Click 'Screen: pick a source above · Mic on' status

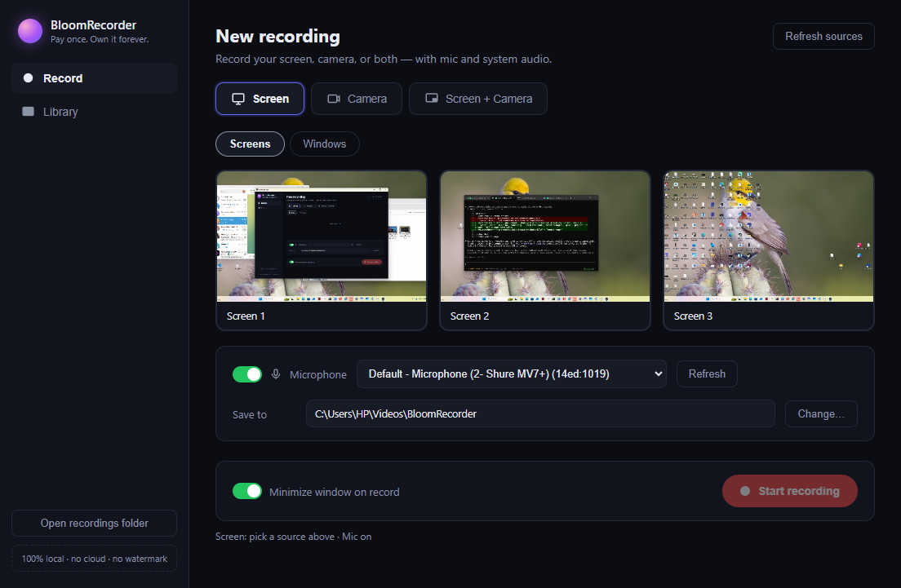point(293,537)
